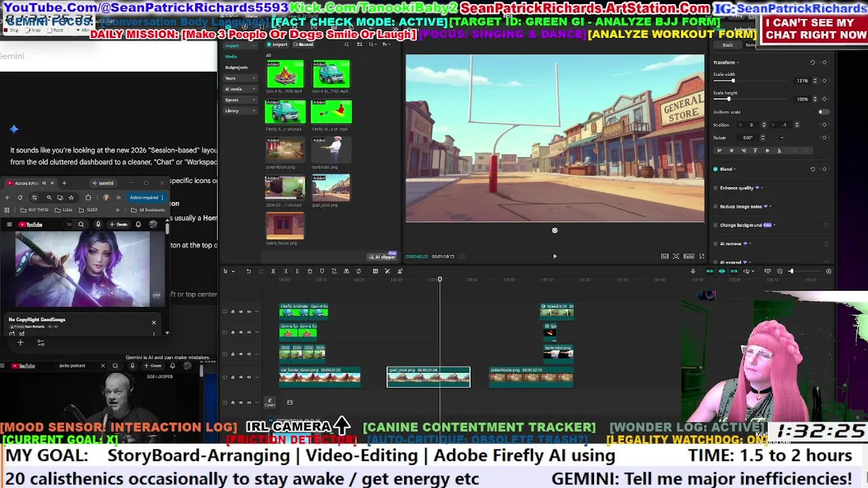This screenshot has height=488, width=868.
Task: Align clip left using first alignment icon
Action: tap(719, 150)
